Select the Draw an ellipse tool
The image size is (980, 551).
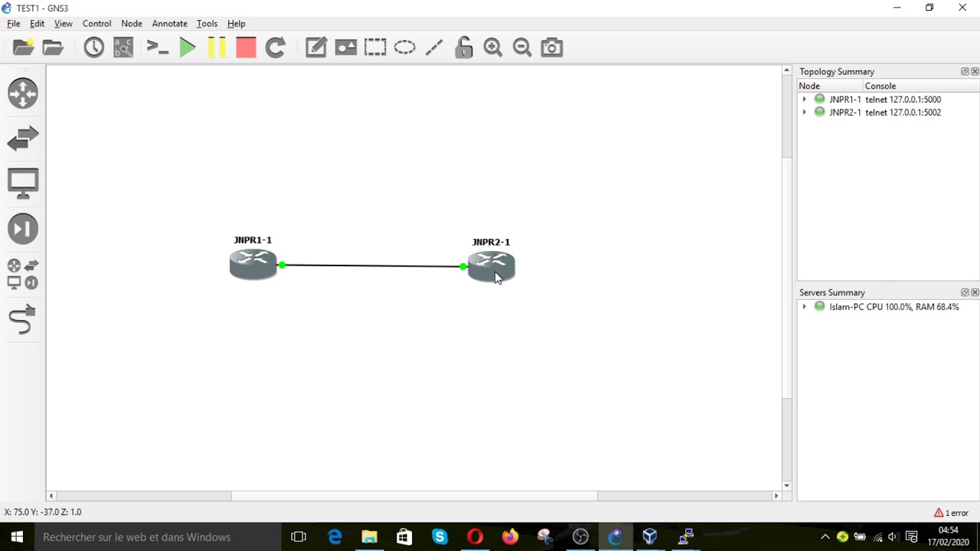404,47
